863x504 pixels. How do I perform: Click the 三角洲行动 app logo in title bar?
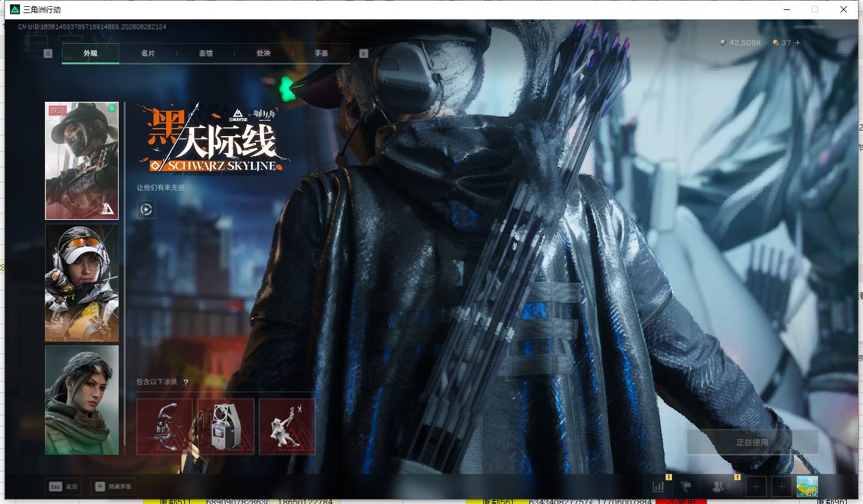pyautogui.click(x=15, y=9)
